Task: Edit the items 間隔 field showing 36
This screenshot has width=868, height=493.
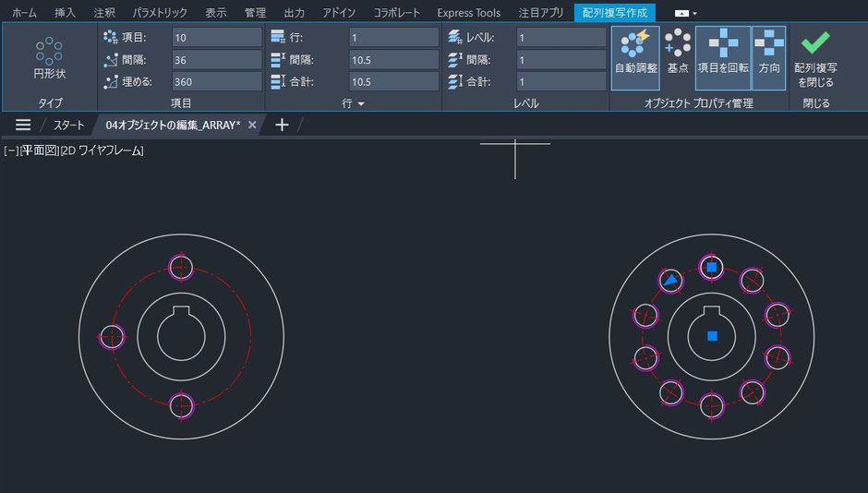Action: (216, 60)
